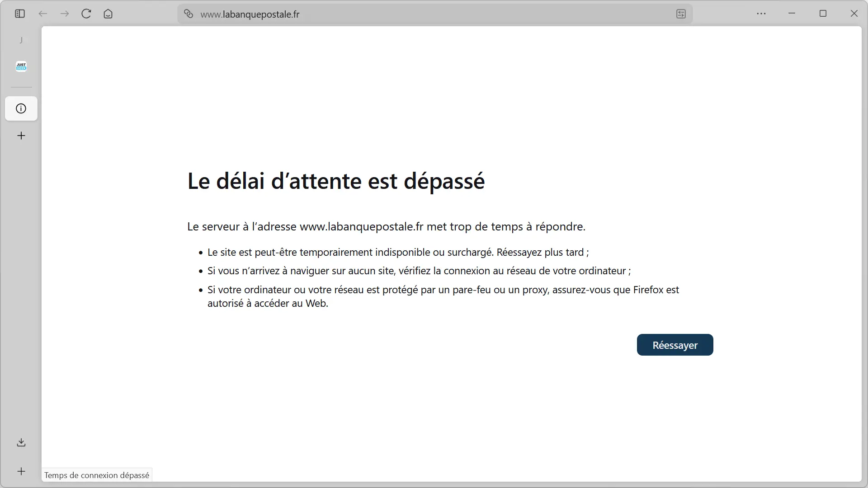The width and height of the screenshot is (868, 488).
Task: Click the bullet about checking network connection
Action: [x=419, y=271]
